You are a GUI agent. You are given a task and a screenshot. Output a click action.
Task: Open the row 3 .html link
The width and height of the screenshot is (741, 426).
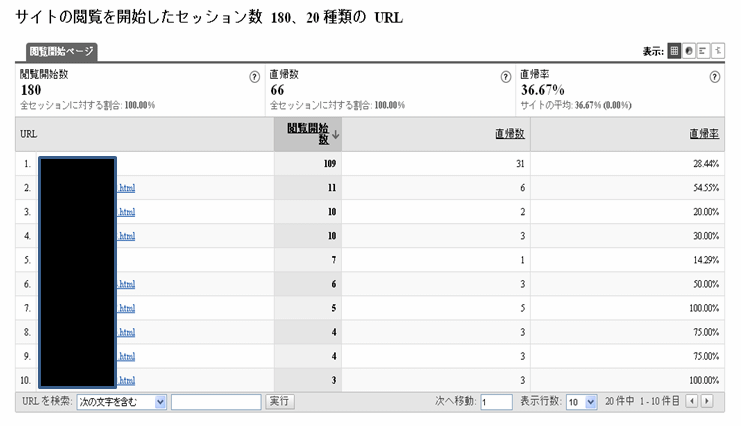(126, 212)
